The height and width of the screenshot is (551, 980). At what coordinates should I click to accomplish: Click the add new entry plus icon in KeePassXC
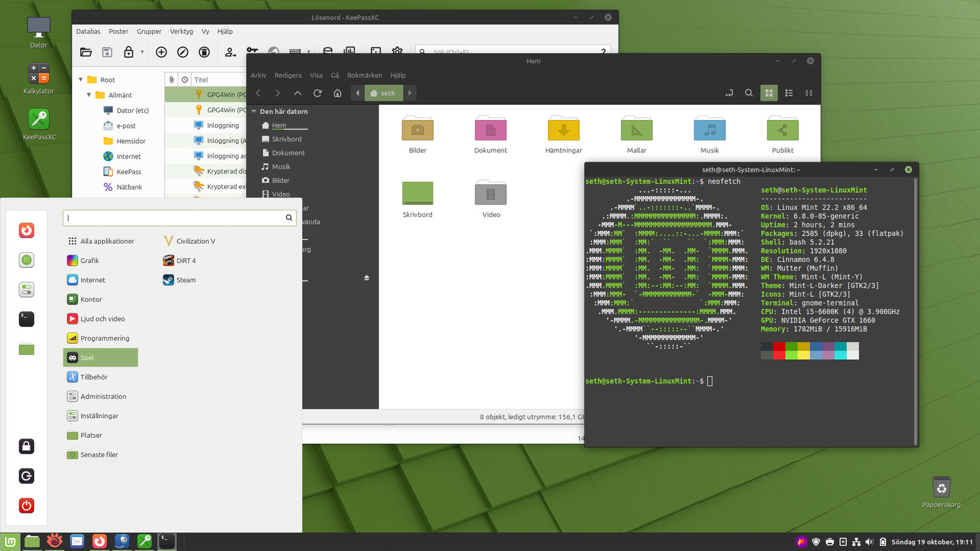point(161,53)
